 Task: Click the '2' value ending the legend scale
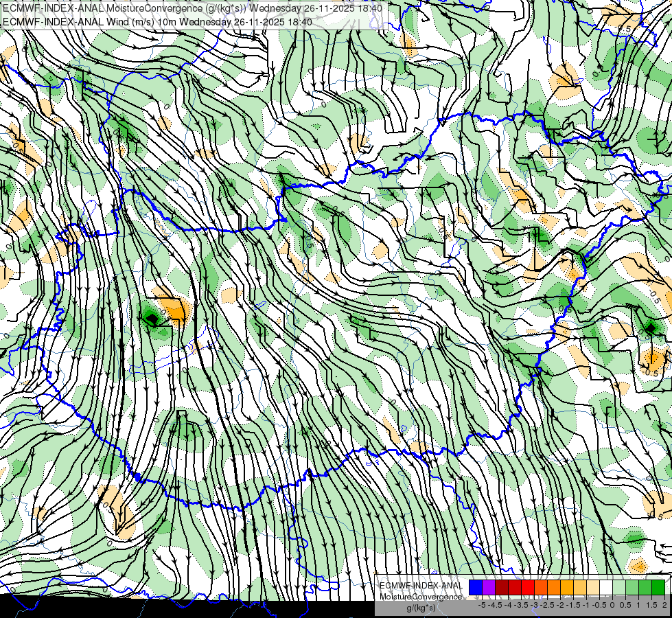664,605
